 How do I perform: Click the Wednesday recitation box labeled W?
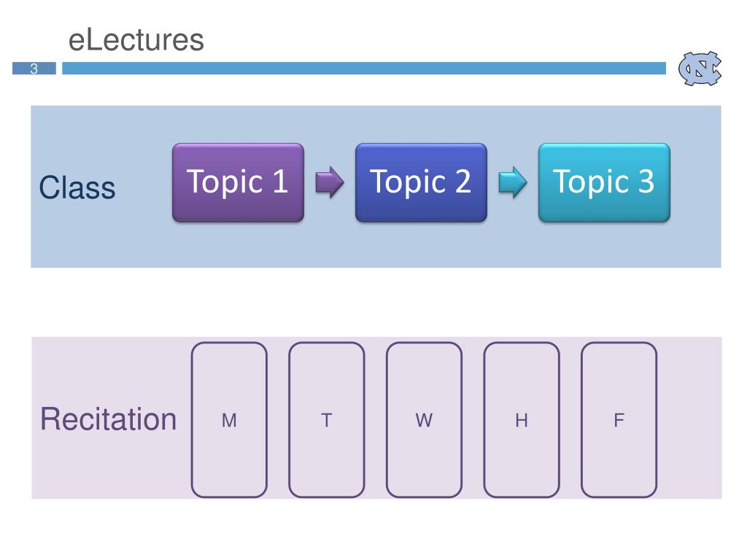coord(424,419)
